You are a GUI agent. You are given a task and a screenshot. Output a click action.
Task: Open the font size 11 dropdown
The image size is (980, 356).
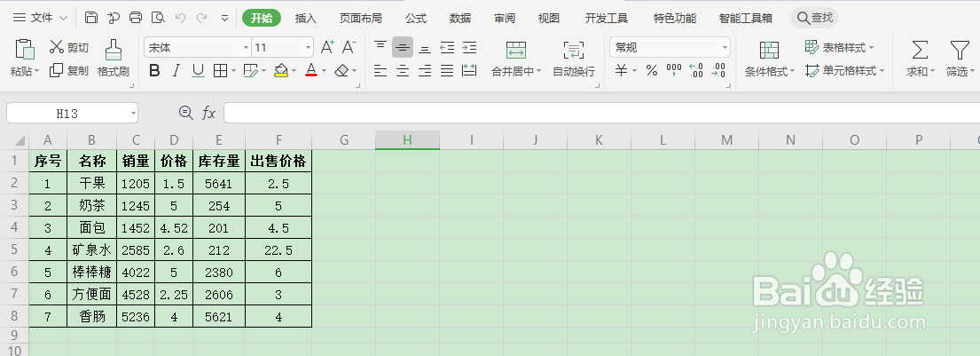(308, 48)
